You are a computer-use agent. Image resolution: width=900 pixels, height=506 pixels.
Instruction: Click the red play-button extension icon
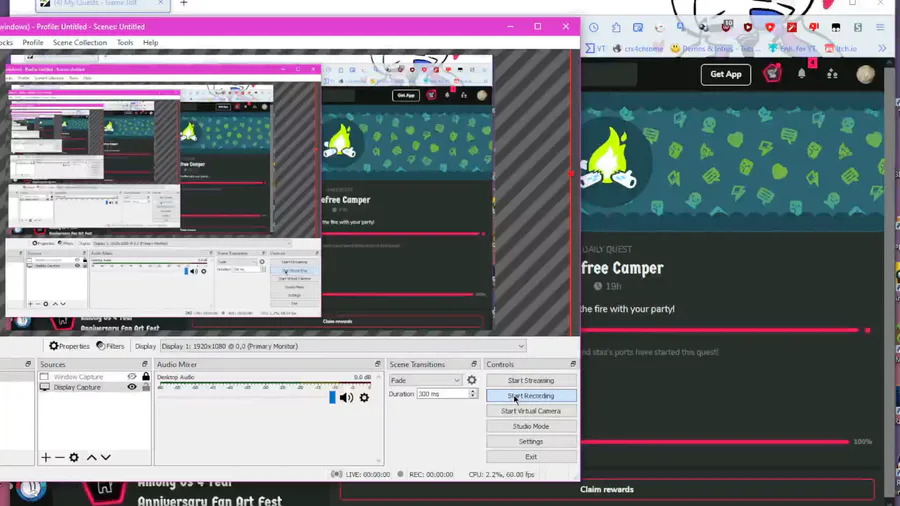click(770, 27)
